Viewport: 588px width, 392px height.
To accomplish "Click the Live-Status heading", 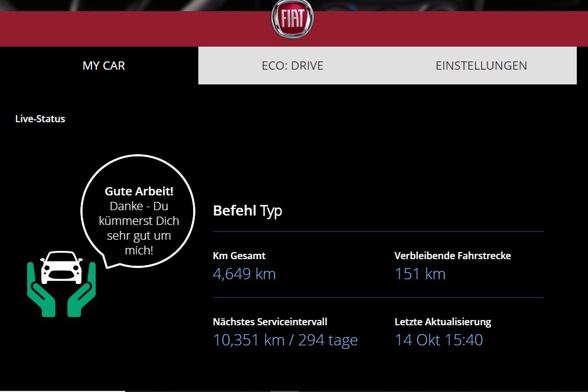I will [x=40, y=119].
